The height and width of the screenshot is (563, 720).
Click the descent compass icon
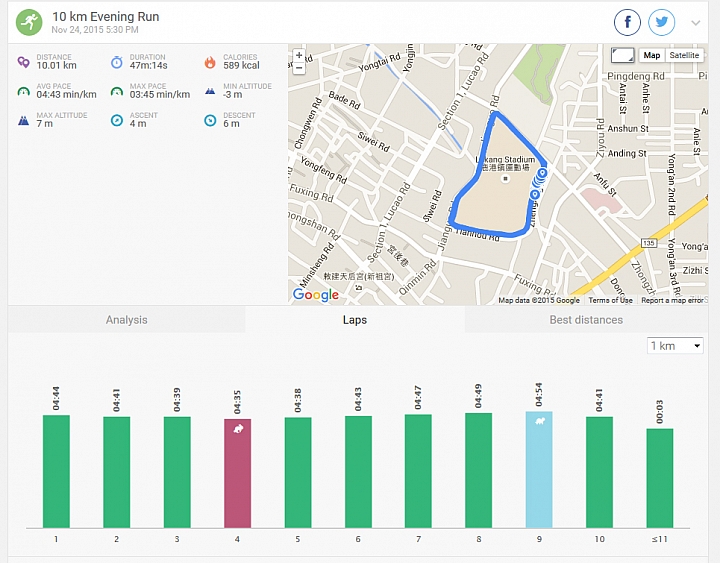tap(210, 120)
